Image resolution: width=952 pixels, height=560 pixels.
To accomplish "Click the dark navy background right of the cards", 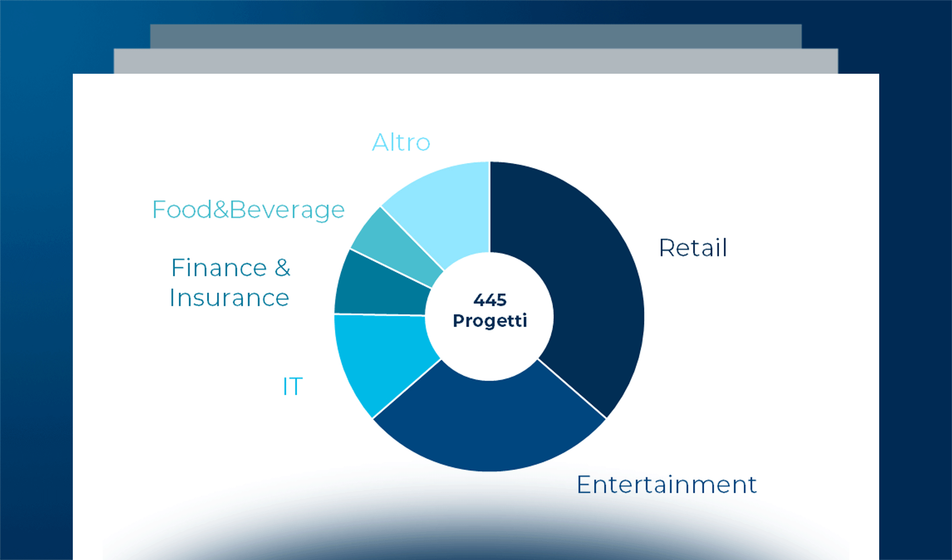I will coord(915,280).
